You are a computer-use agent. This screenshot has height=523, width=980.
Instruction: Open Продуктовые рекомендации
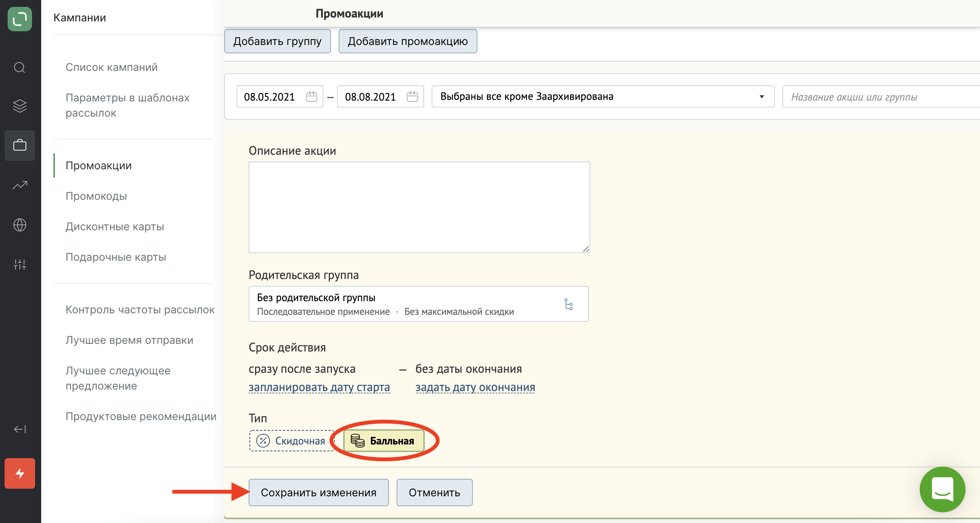[x=141, y=416]
